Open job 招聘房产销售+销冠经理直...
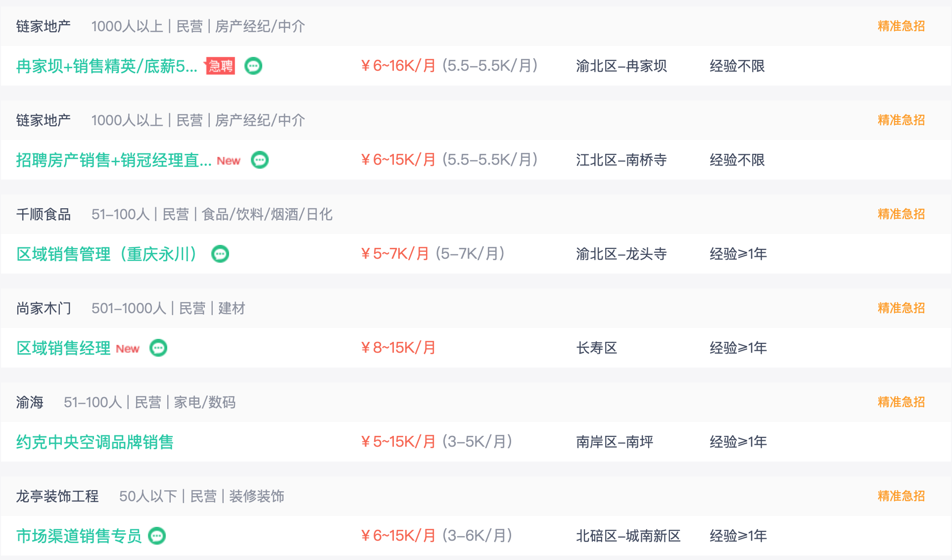The width and height of the screenshot is (952, 560). point(114,160)
